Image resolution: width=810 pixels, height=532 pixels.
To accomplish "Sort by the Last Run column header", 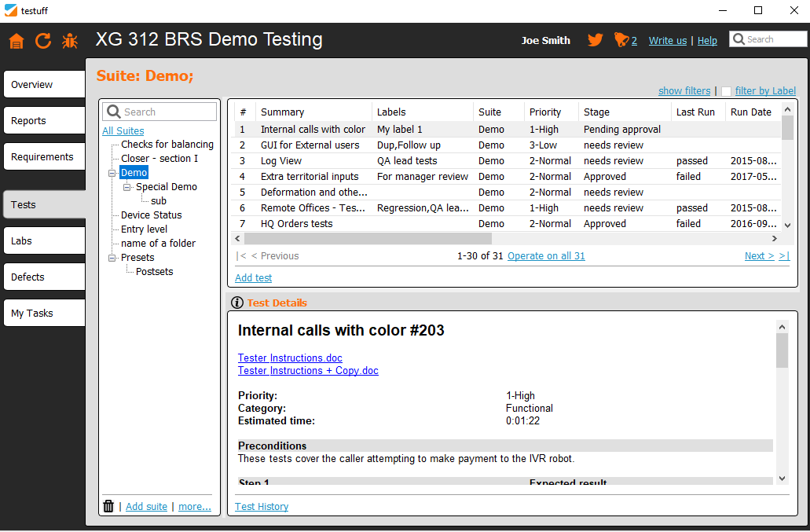I will (x=698, y=112).
